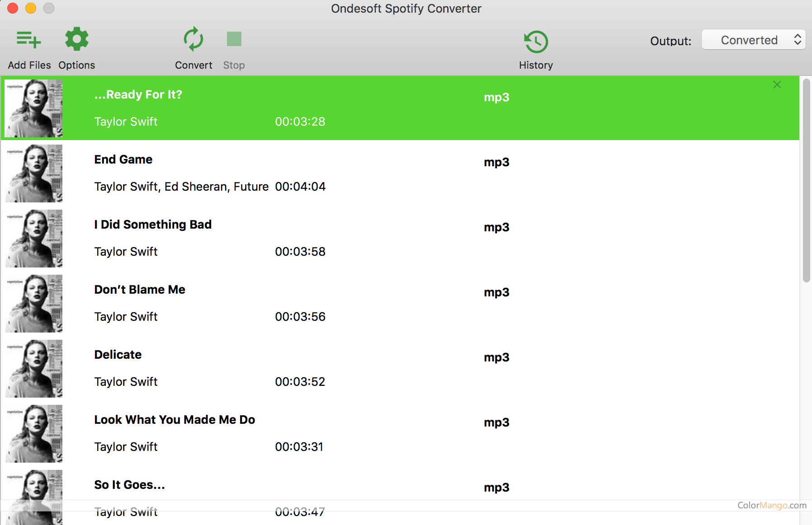Select the ...Ready For It? track title
The image size is (812, 525).
(x=138, y=94)
